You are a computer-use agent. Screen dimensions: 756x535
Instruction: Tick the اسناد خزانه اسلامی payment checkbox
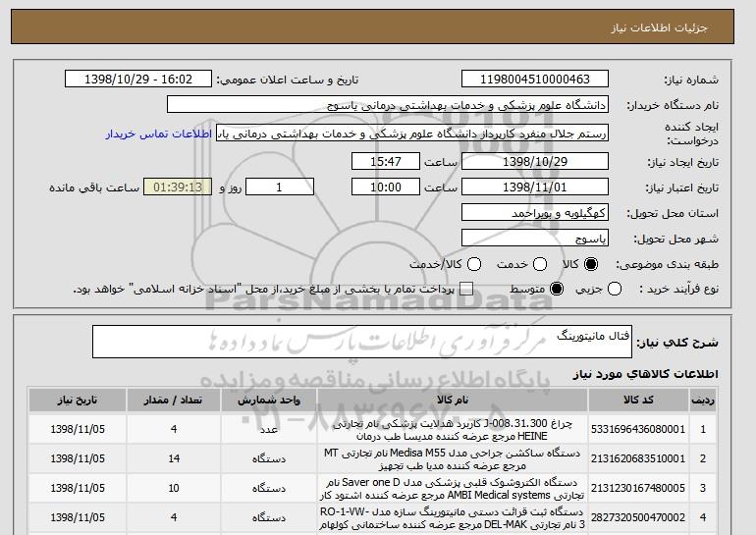click(x=465, y=290)
